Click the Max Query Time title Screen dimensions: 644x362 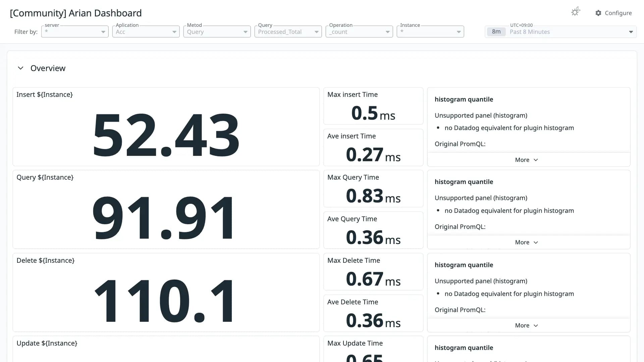point(353,177)
